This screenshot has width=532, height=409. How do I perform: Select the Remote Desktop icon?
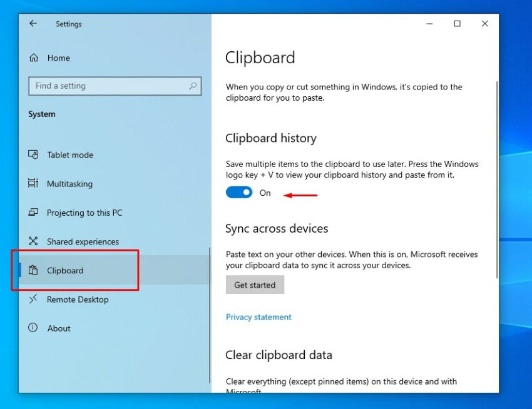click(34, 299)
